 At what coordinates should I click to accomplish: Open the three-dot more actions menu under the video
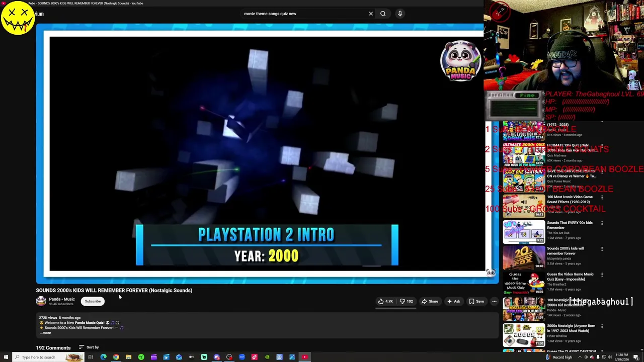[x=494, y=301]
